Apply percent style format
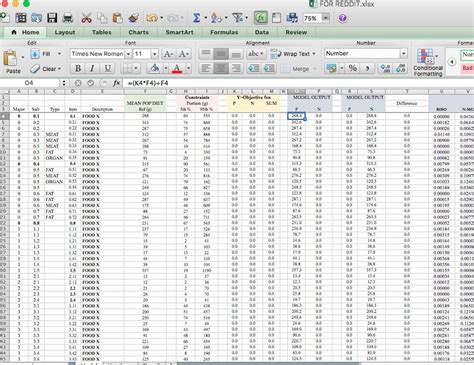The width and height of the screenshot is (474, 365). point(353,68)
